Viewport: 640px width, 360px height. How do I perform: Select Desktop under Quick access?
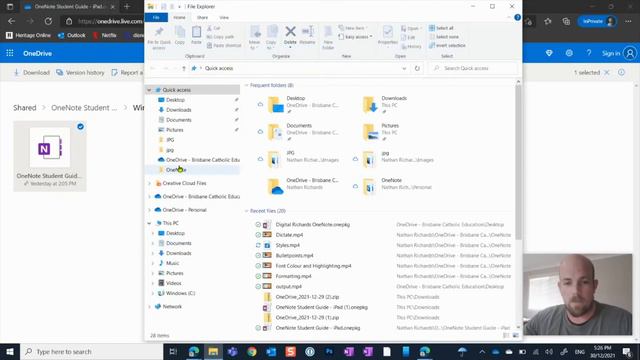175,100
